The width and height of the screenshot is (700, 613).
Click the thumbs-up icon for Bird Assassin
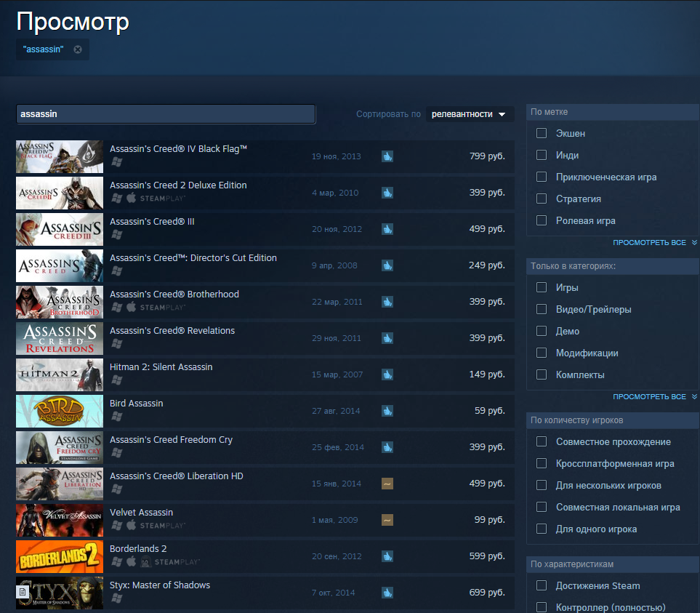click(387, 411)
